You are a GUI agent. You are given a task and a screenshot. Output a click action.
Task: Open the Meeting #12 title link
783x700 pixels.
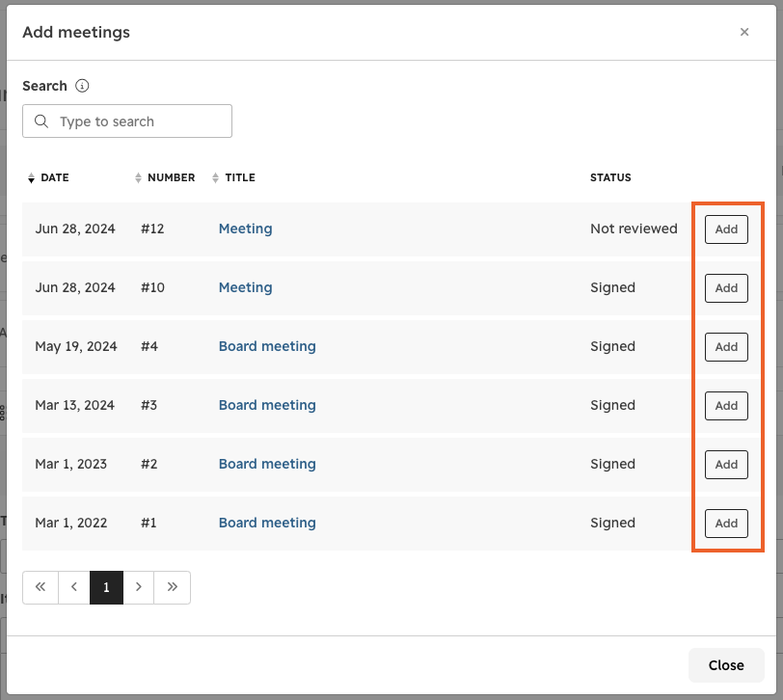245,229
